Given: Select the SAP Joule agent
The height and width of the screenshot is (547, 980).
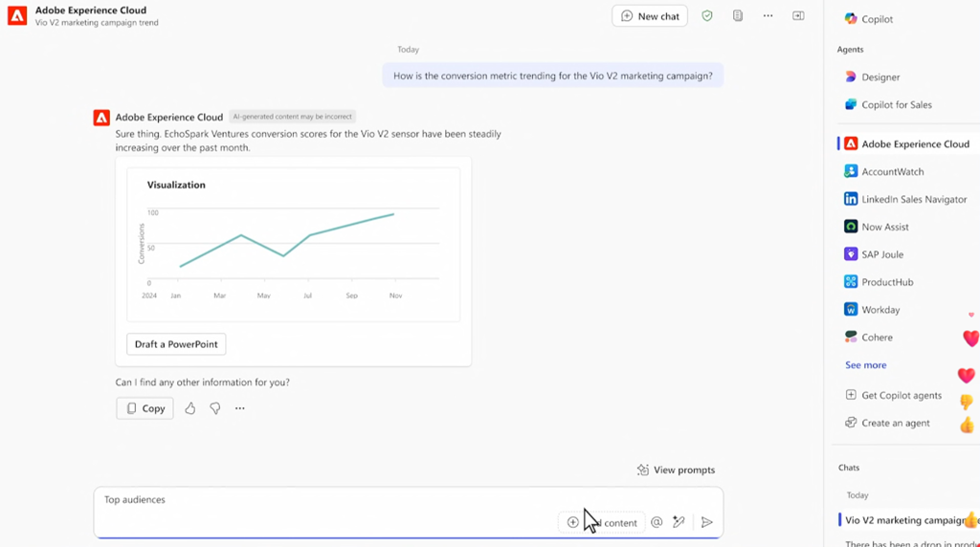Looking at the screenshot, I should (881, 254).
